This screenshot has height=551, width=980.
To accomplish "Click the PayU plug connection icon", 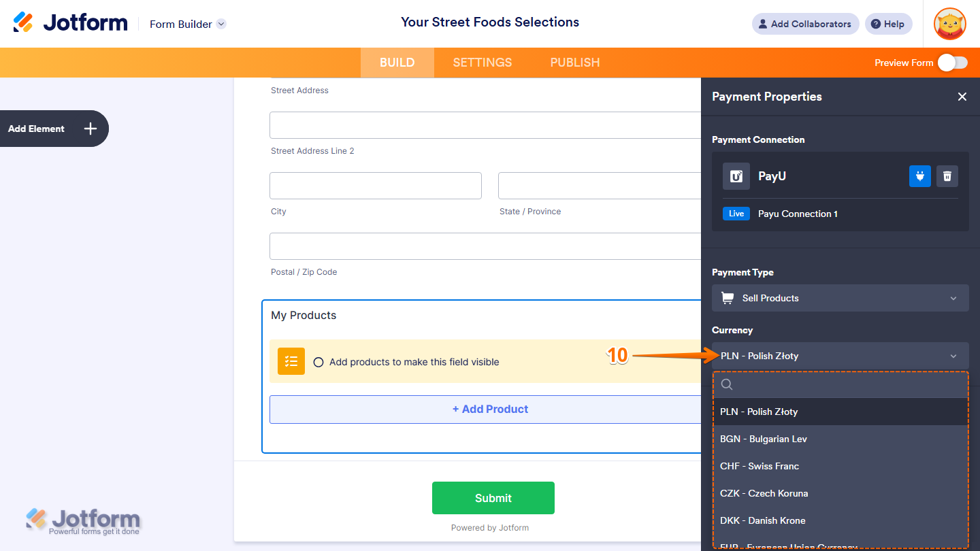I will (919, 176).
